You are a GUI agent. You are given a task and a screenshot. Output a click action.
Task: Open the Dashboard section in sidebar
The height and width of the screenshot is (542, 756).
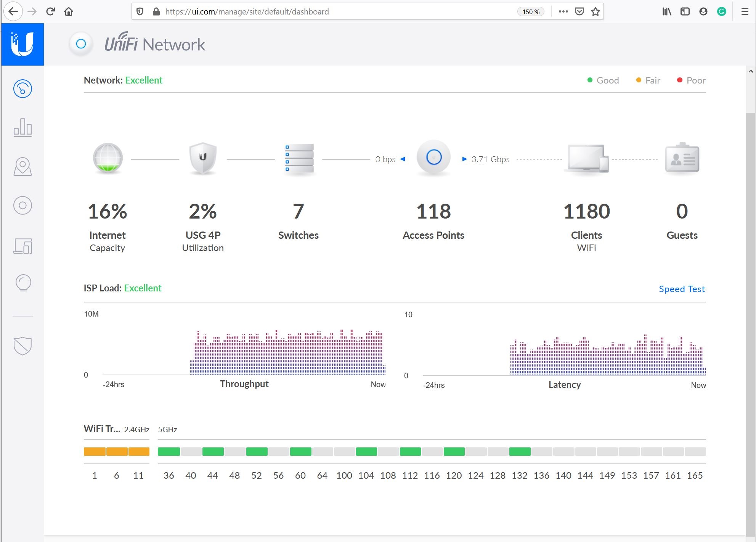(x=22, y=89)
